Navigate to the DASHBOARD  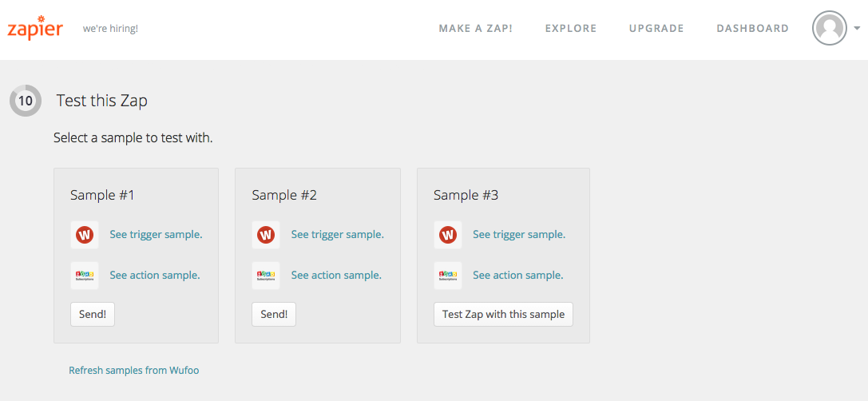[752, 29]
